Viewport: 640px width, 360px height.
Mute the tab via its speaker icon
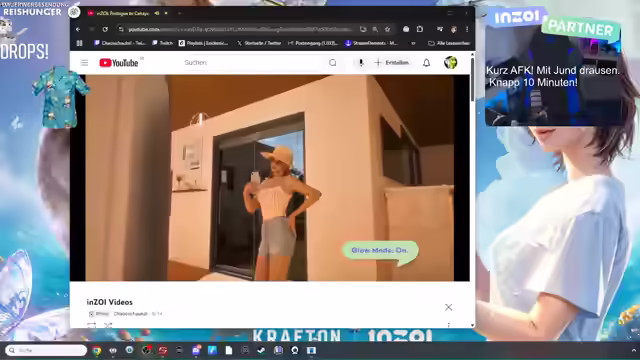tap(157, 13)
